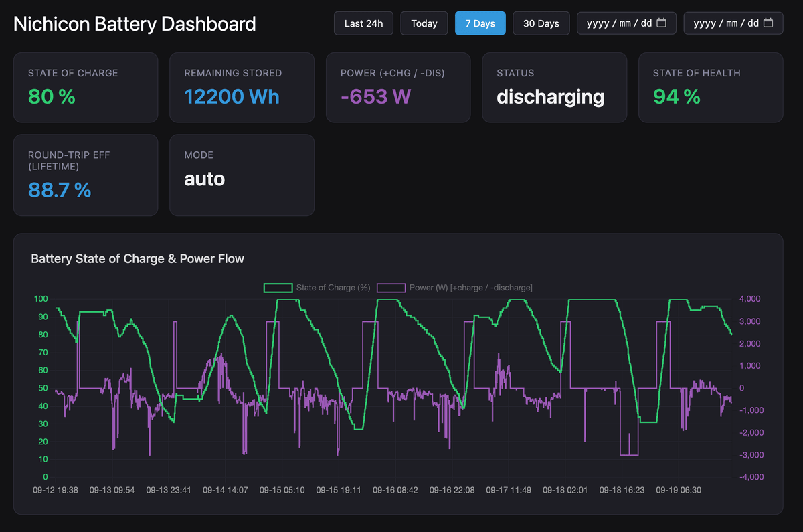Click the 09-15 05:10 x-axis label
This screenshot has height=532, width=803.
(282, 491)
